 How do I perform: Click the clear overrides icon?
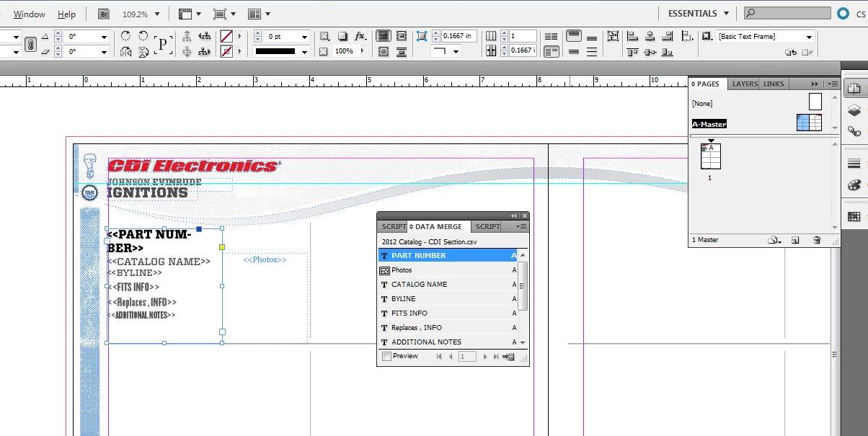[x=791, y=52]
